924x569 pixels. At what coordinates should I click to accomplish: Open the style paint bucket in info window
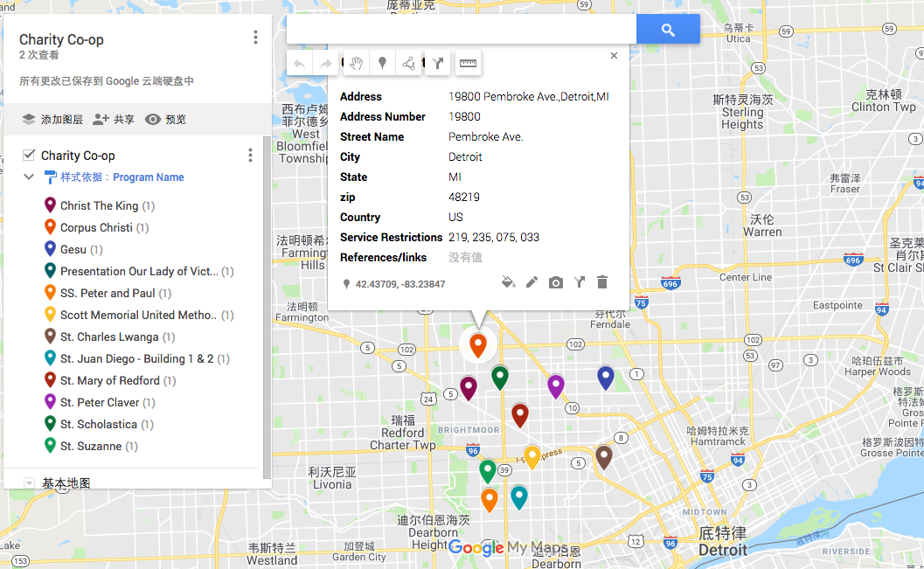(x=508, y=282)
